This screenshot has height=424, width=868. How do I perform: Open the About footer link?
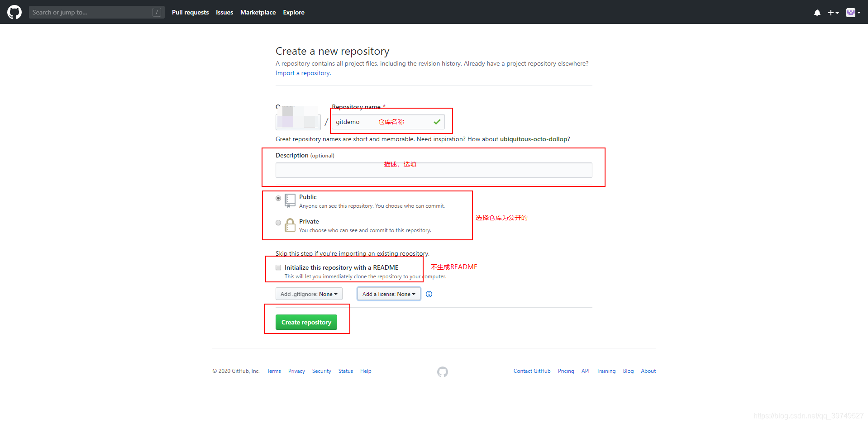648,371
